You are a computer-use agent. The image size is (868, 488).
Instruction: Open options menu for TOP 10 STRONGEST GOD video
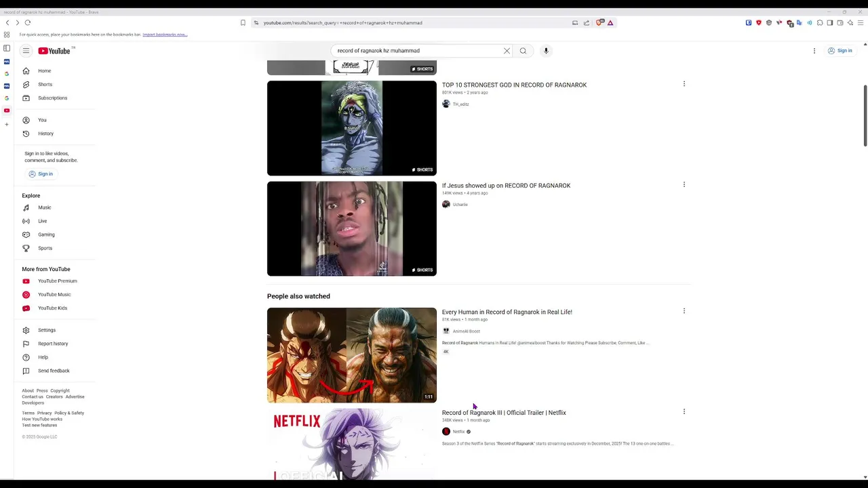pyautogui.click(x=684, y=84)
